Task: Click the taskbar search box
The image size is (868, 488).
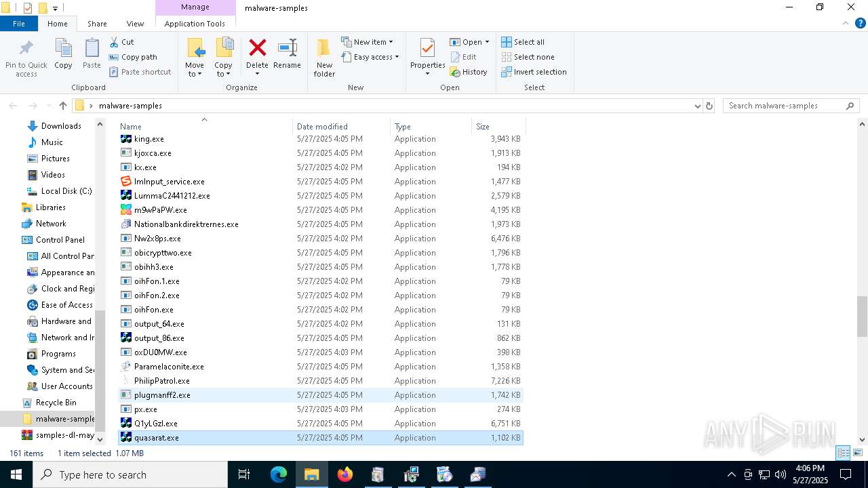Action: [x=130, y=474]
